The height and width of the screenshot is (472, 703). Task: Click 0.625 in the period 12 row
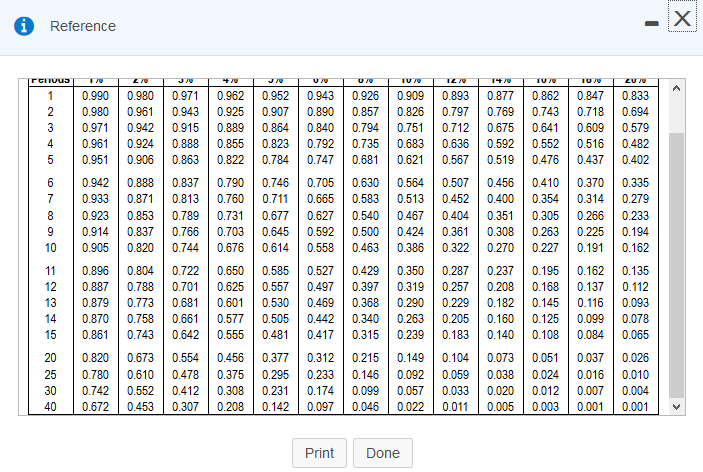(230, 287)
